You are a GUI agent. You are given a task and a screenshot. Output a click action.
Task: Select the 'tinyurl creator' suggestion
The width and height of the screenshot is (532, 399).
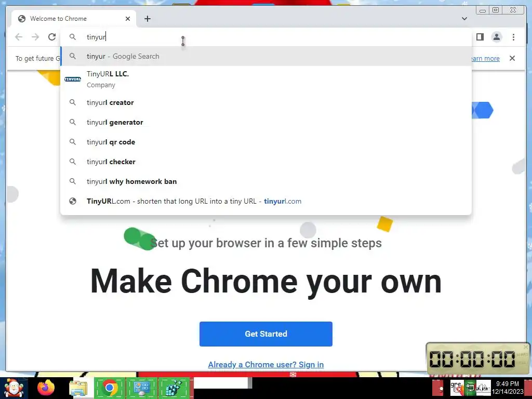[266, 102]
